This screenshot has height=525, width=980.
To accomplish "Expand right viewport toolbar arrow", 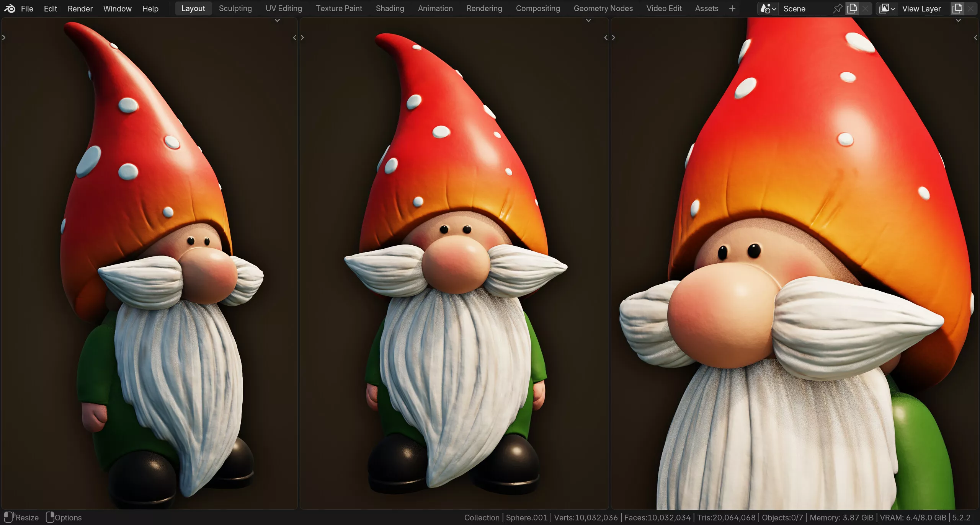I will point(614,37).
